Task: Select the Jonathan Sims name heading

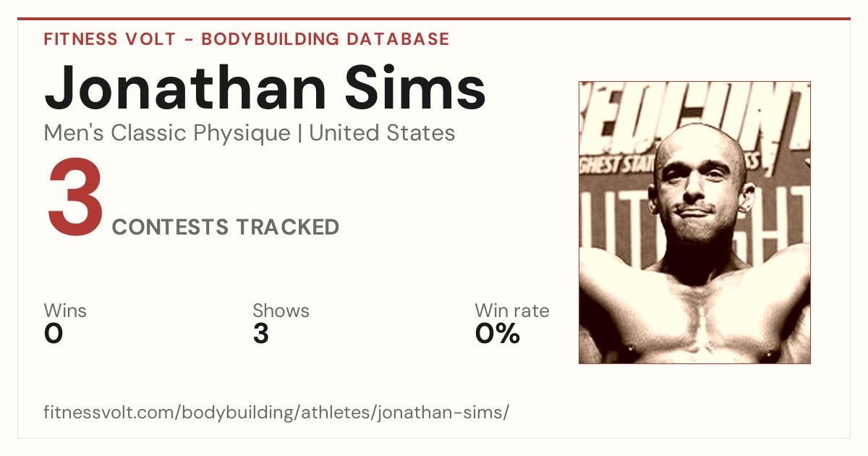Action: (x=265, y=87)
